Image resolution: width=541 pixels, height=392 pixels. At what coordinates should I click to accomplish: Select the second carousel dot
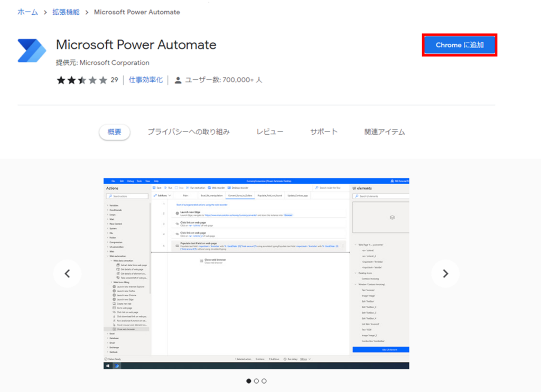[256, 381]
